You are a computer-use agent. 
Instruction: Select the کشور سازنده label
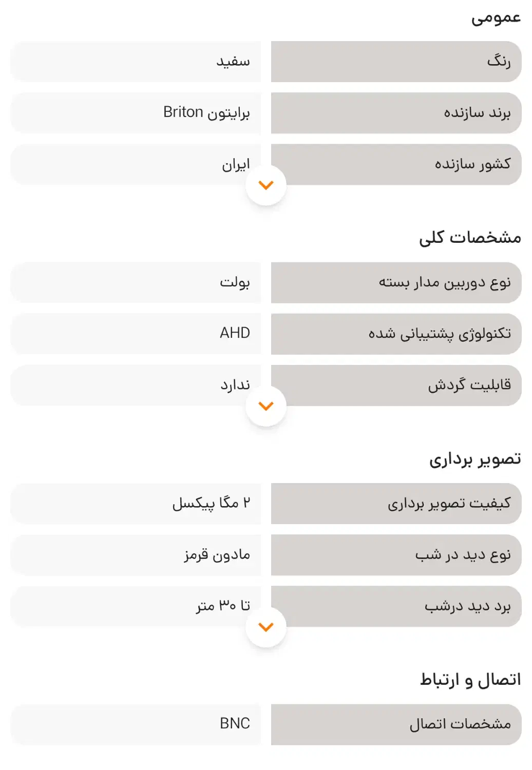coord(396,164)
